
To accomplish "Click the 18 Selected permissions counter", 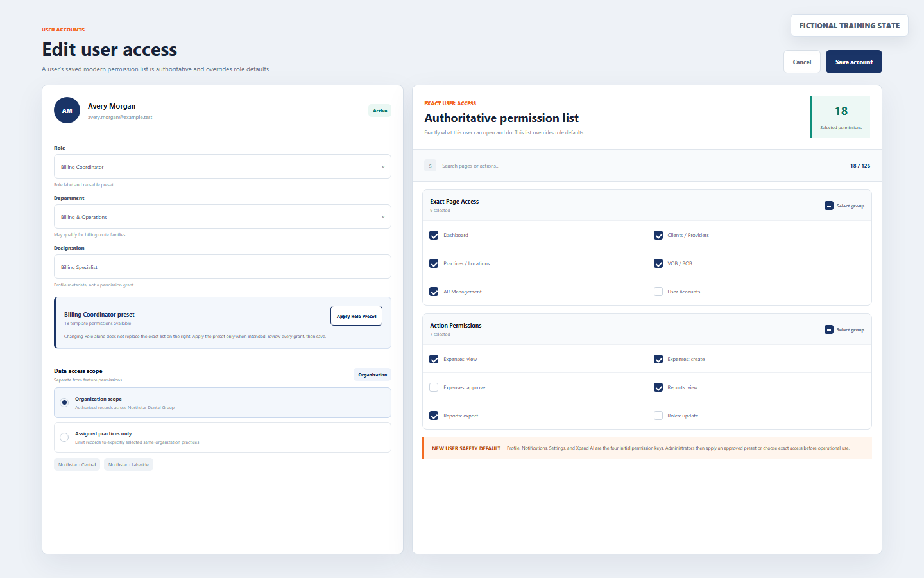I will click(840, 117).
